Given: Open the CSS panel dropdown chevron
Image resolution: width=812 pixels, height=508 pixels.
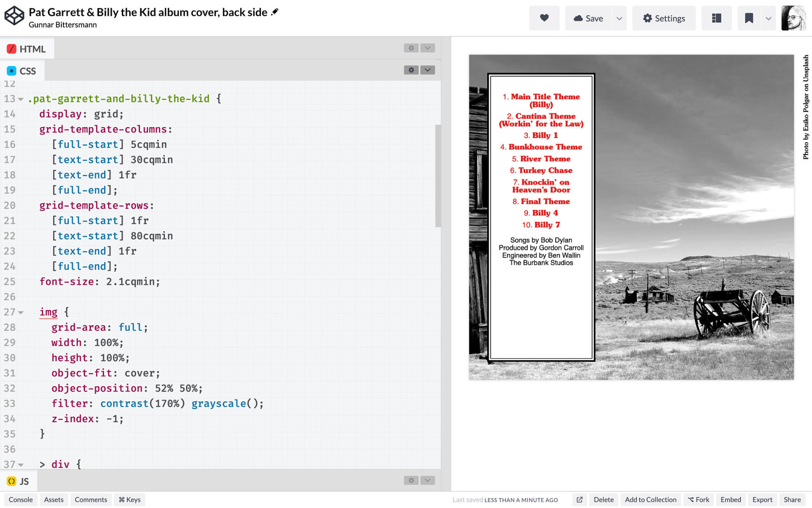Looking at the screenshot, I should coord(428,70).
